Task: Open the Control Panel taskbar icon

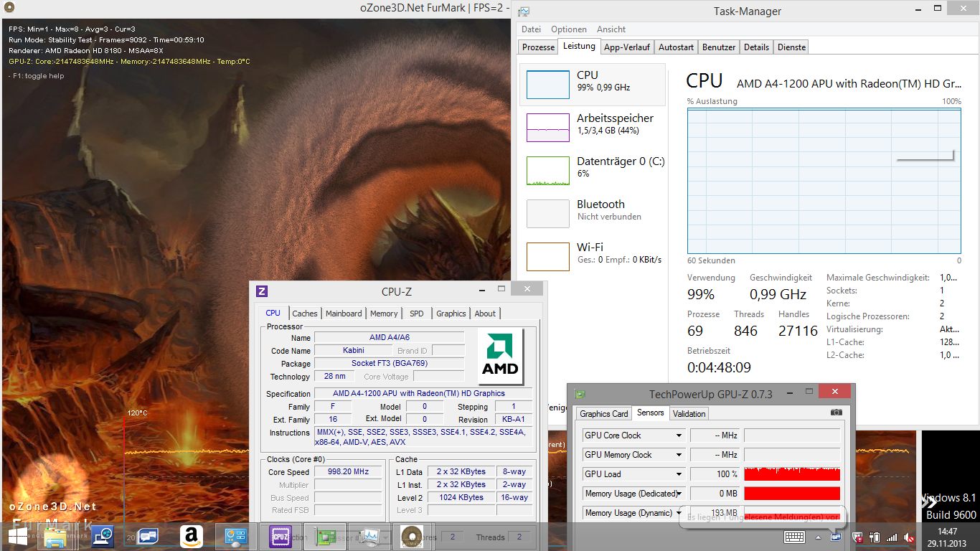Action: (235, 537)
